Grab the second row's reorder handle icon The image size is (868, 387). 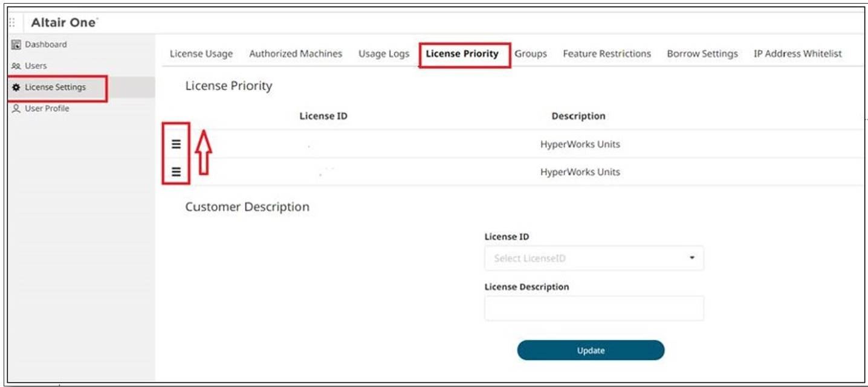click(x=176, y=171)
